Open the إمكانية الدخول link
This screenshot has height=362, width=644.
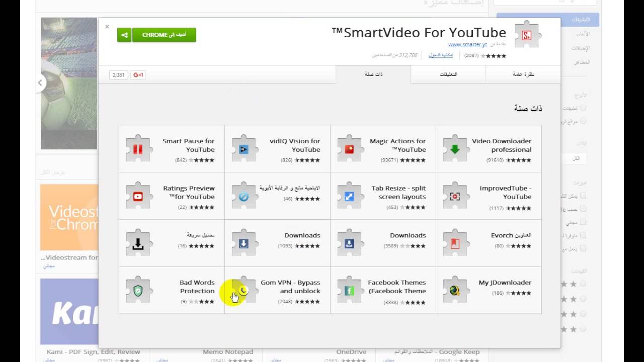(x=441, y=55)
